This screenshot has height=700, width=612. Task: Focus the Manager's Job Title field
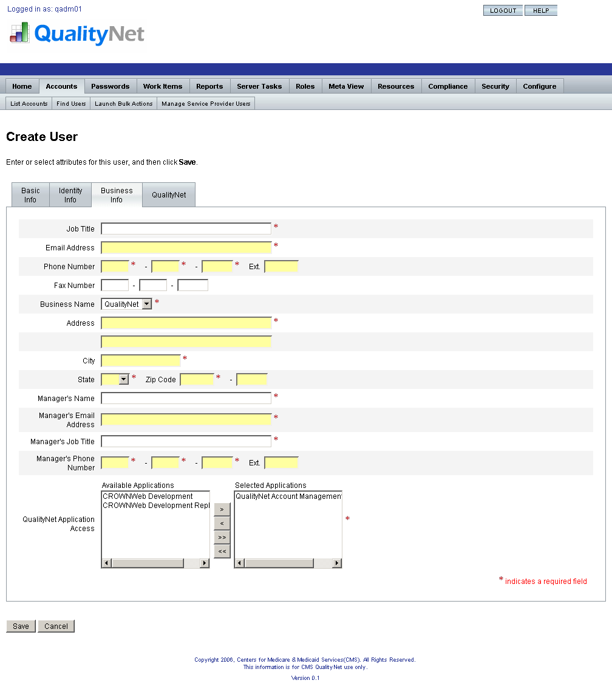coord(186,442)
